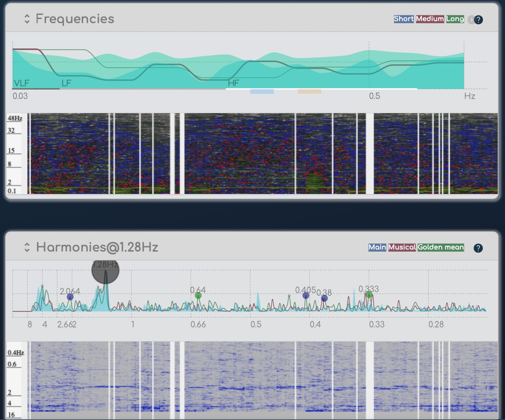The image size is (505, 420).
Task: Click the 0.405 blue harmonic marker
Action: tap(306, 296)
